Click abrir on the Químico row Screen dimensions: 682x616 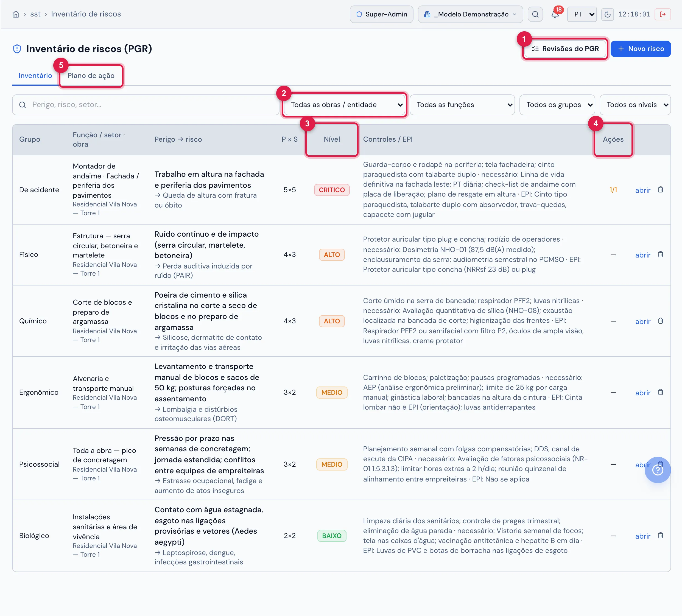tap(642, 321)
